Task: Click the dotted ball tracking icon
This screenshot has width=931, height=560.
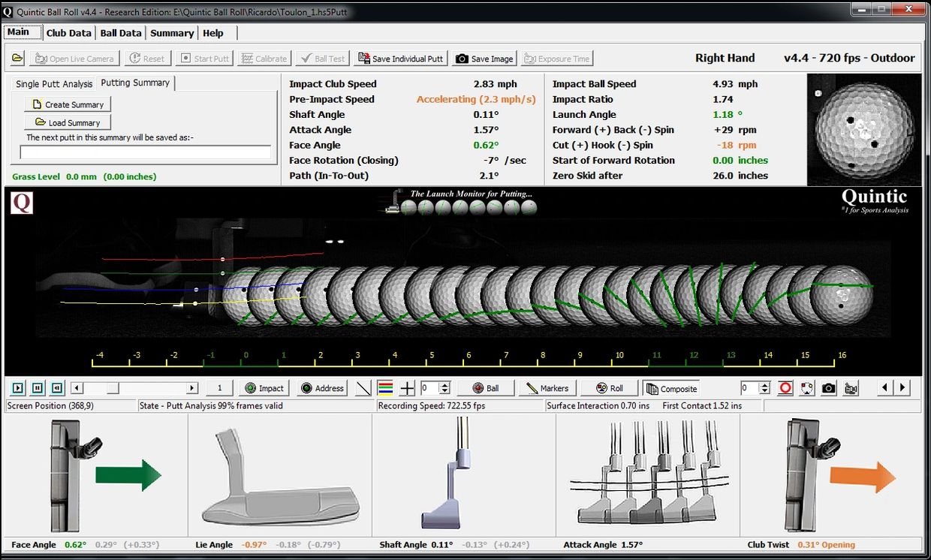Action: (x=807, y=388)
